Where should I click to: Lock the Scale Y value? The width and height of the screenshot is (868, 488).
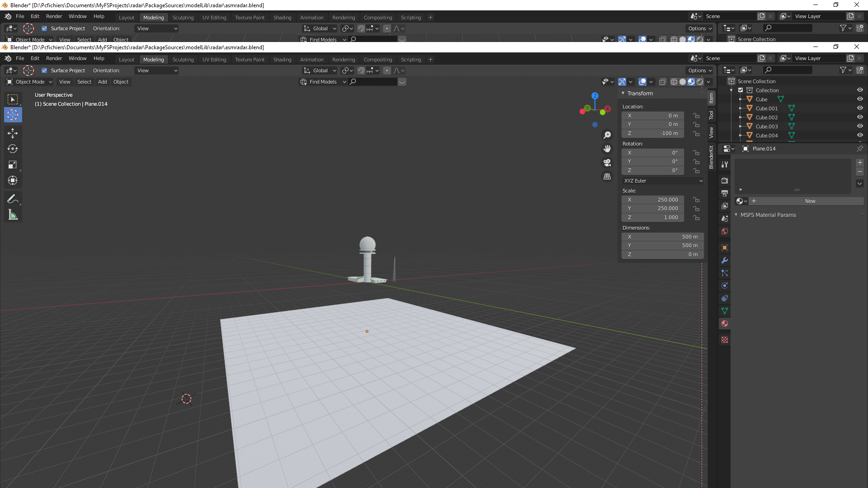coord(696,209)
